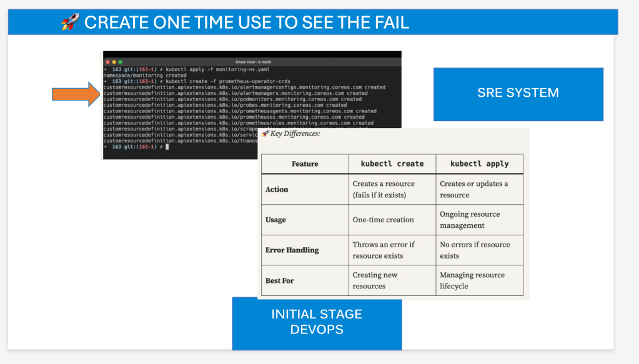Click the SRE SYSTEM blue box
Image resolution: width=639 pixels, height=364 pixels.
click(518, 94)
